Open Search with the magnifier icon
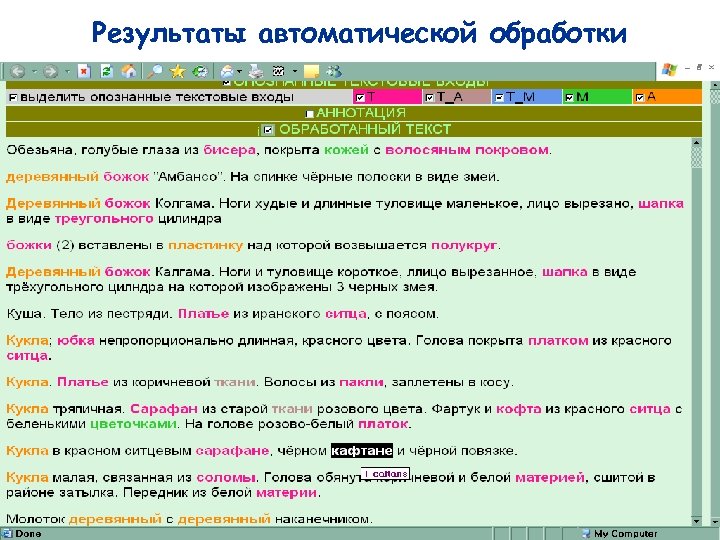The height and width of the screenshot is (540, 720). point(155,72)
